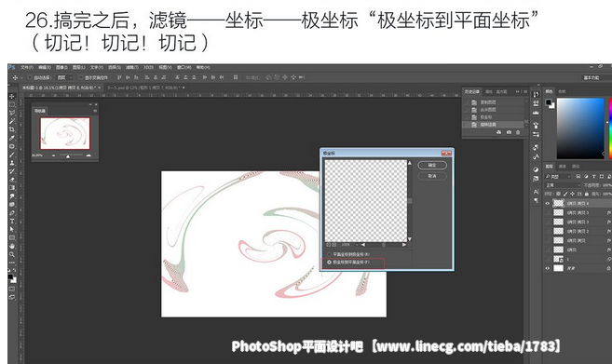Image resolution: width=612 pixels, height=364 pixels.
Task: Click 取消 button in Polar Coordinates dialog
Action: 432,176
